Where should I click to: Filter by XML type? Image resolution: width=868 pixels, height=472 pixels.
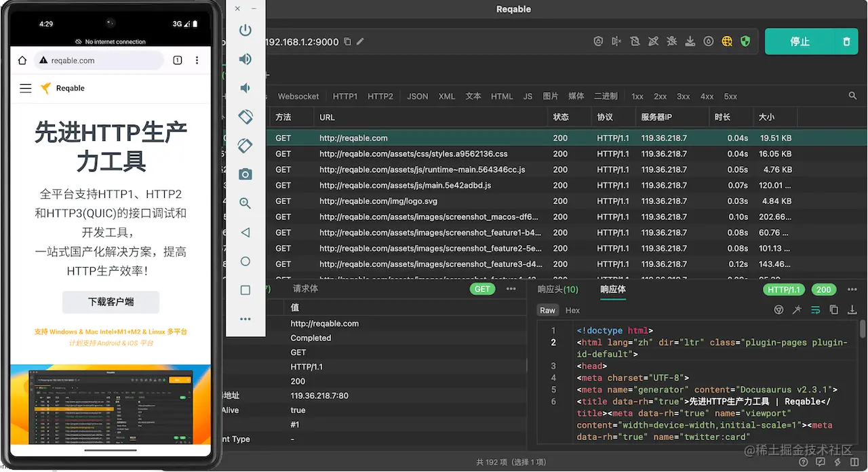click(447, 96)
